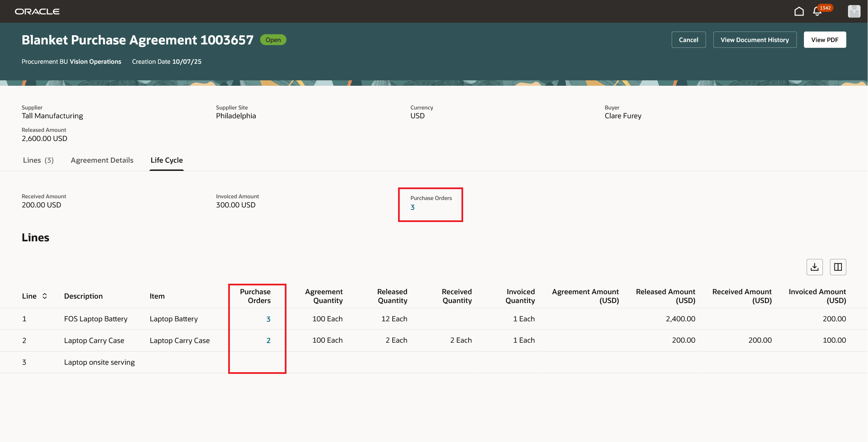The height and width of the screenshot is (442, 868).
Task: Click the Oracle logo
Action: pyautogui.click(x=37, y=12)
